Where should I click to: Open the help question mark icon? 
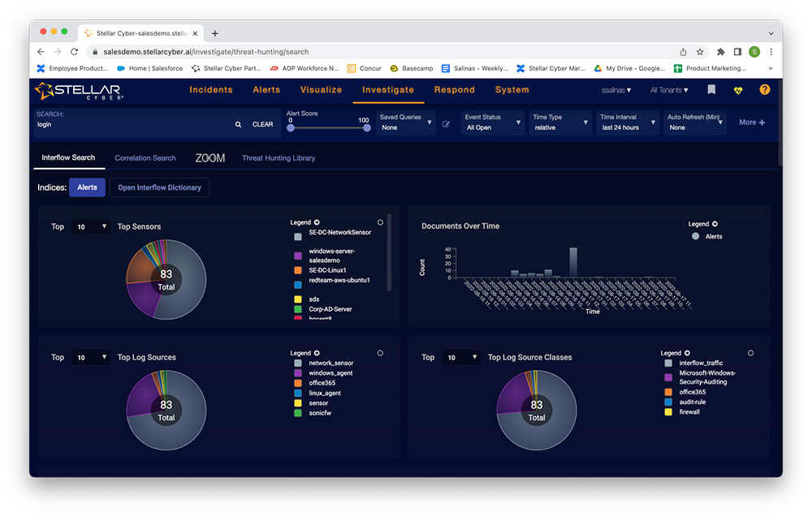pos(764,90)
